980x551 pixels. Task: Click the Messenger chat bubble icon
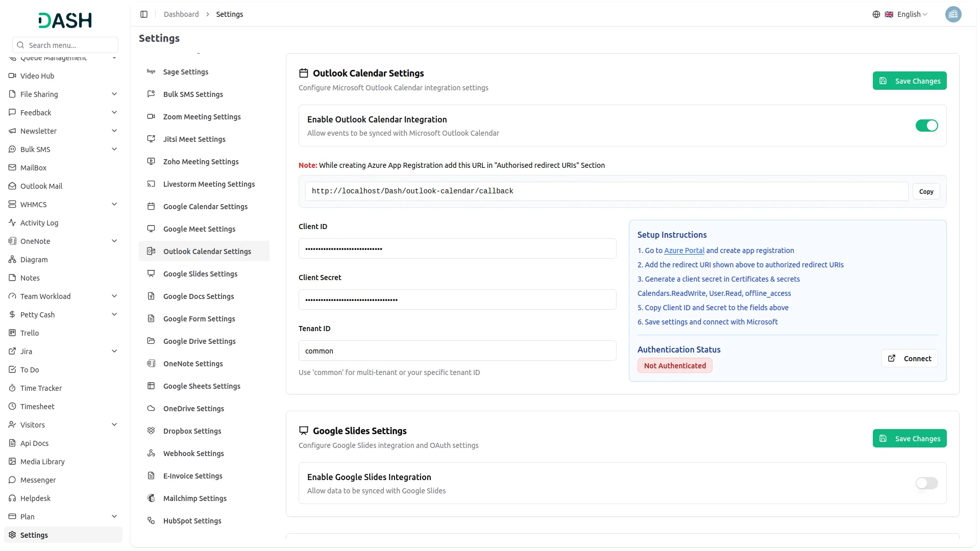click(12, 480)
